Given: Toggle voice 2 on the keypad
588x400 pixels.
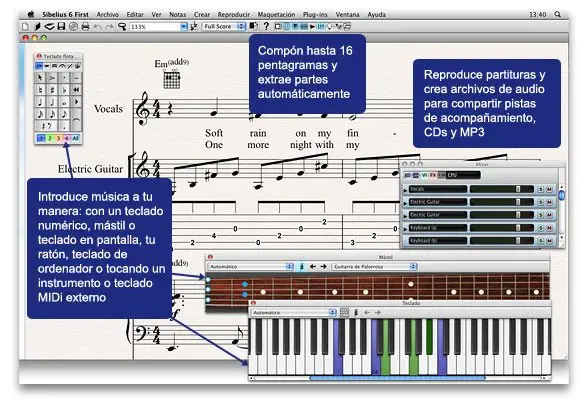Looking at the screenshot, I should tap(50, 138).
